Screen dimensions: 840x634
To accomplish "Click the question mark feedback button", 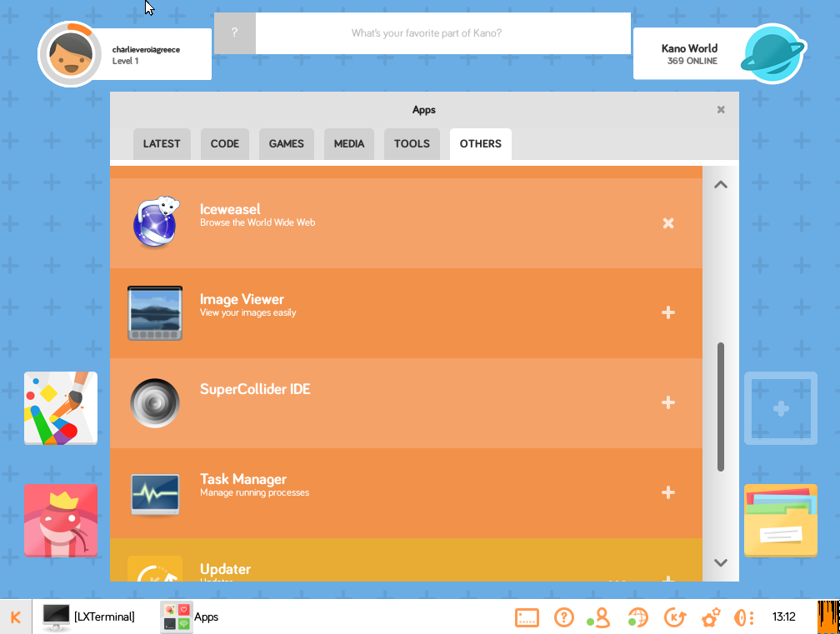I will [x=235, y=32].
